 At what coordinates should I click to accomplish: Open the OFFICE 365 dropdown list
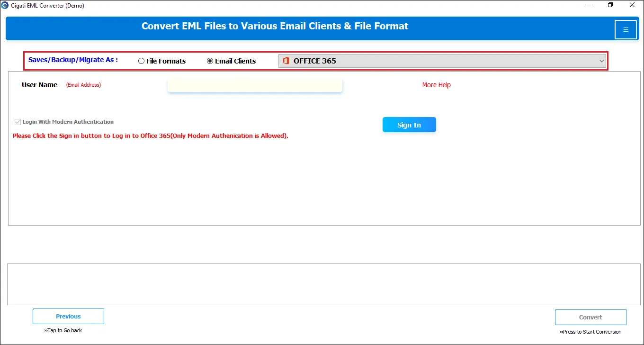442,61
